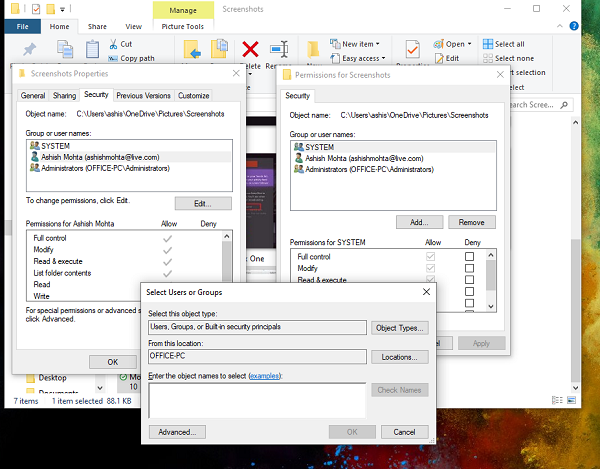Open the Sharing tab in Screenshots Properties
This screenshot has width=600, height=469.
point(64,95)
